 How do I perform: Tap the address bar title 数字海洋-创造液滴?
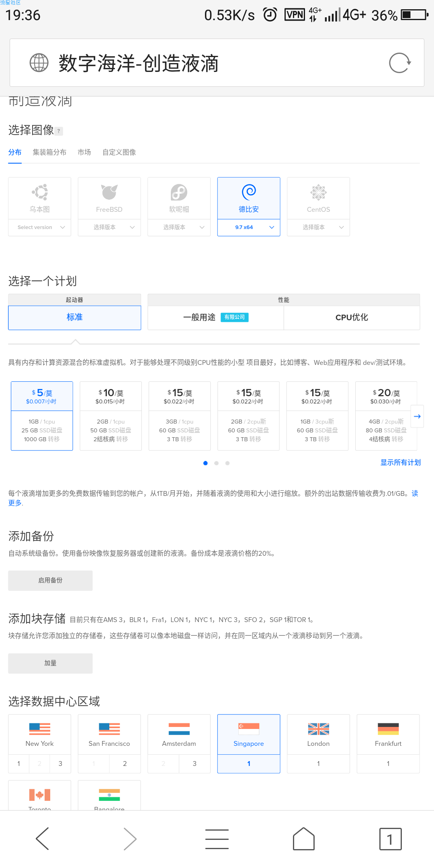(x=139, y=63)
